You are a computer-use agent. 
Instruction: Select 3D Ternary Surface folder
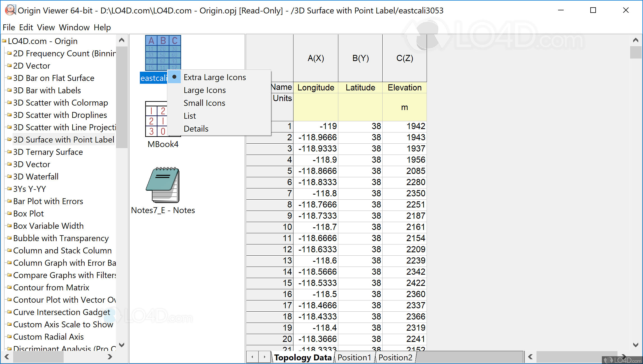click(x=48, y=152)
